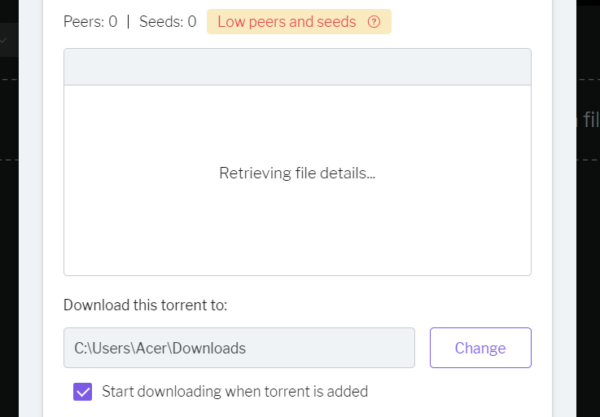Click the Change button for download location
Image resolution: width=600 pixels, height=417 pixels.
point(481,348)
